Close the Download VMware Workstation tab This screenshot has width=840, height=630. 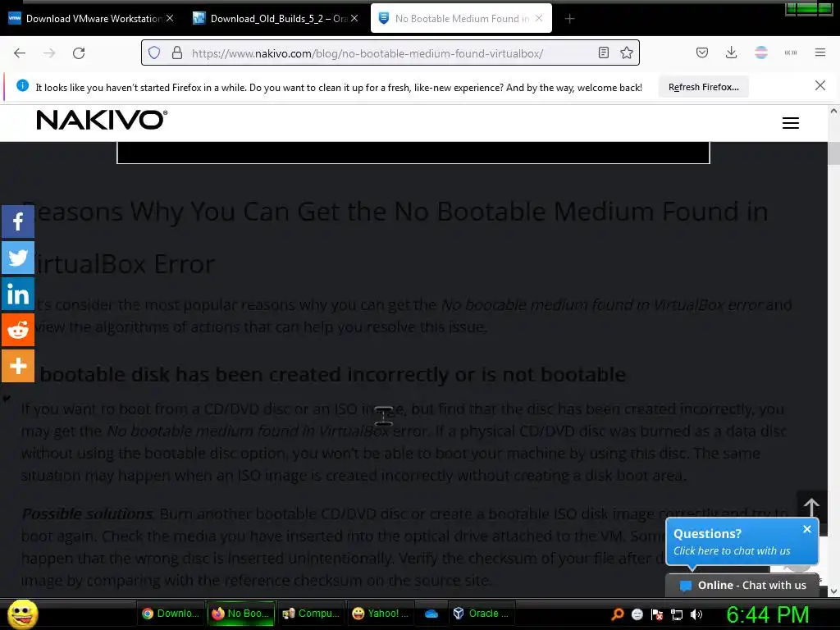(x=170, y=18)
